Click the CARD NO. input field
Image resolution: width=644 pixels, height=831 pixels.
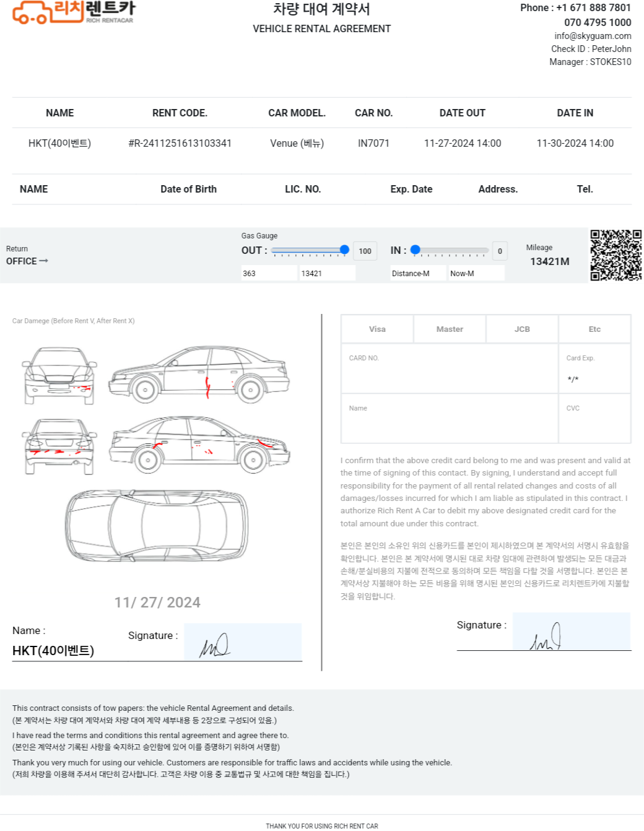[450, 368]
